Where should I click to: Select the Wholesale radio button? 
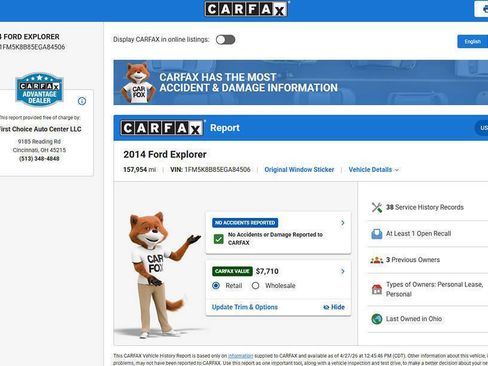(x=255, y=286)
